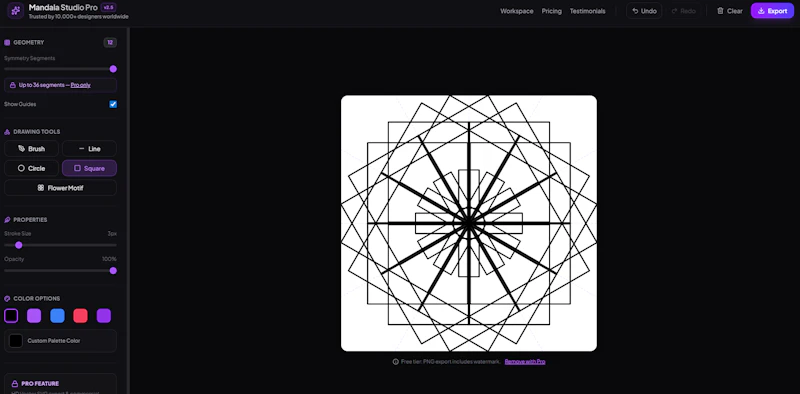Image resolution: width=800 pixels, height=394 pixels.
Task: Choose the Circle drawing tool
Action: click(x=31, y=168)
